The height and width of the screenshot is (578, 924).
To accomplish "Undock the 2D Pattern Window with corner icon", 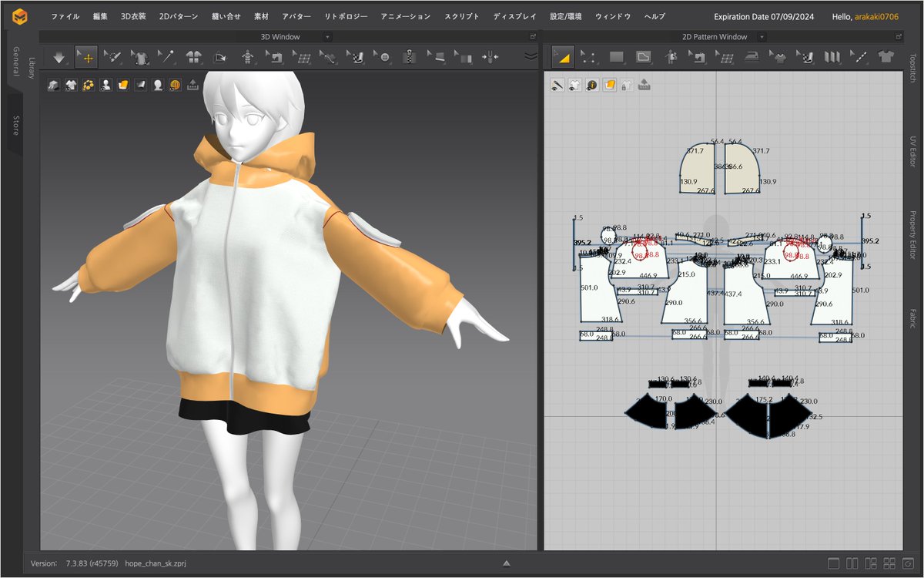I will pyautogui.click(x=899, y=36).
